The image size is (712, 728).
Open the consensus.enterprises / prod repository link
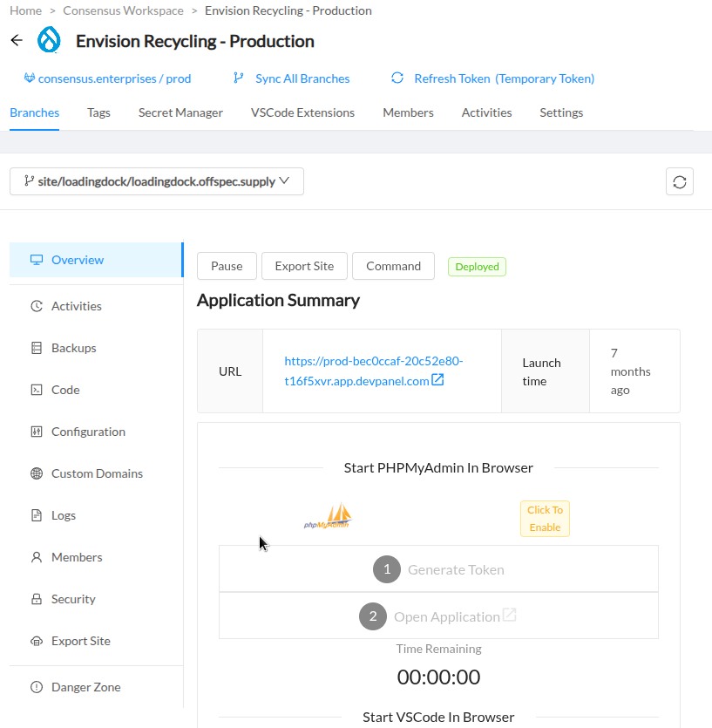point(114,78)
